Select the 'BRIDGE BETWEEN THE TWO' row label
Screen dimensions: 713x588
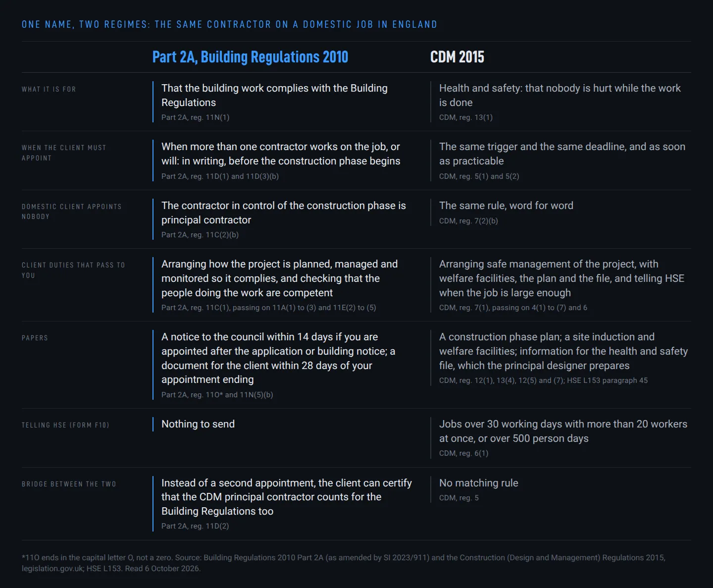[69, 484]
